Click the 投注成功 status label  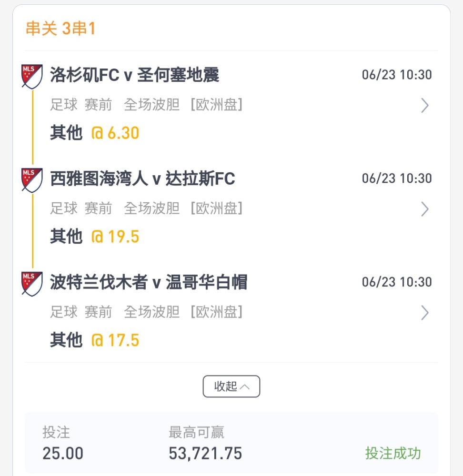coord(393,453)
